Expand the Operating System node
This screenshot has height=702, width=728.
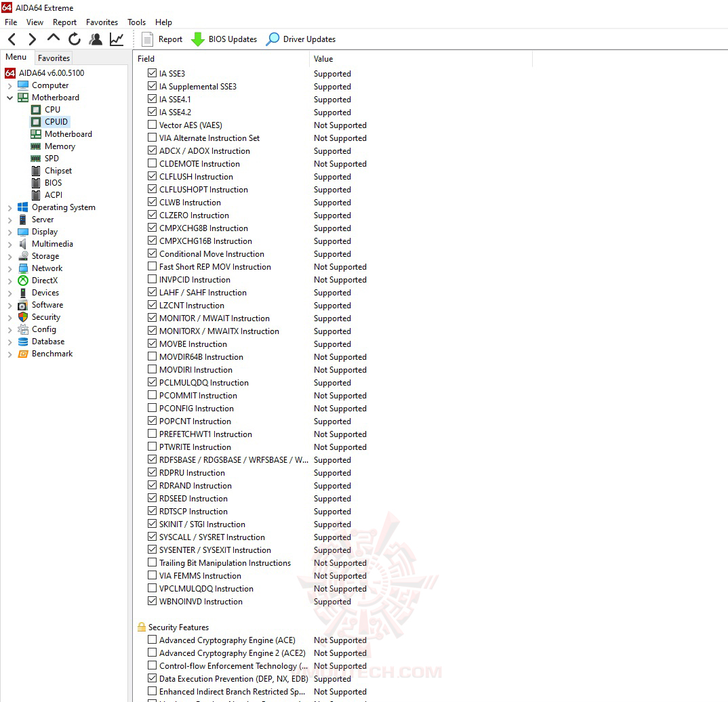(x=9, y=208)
